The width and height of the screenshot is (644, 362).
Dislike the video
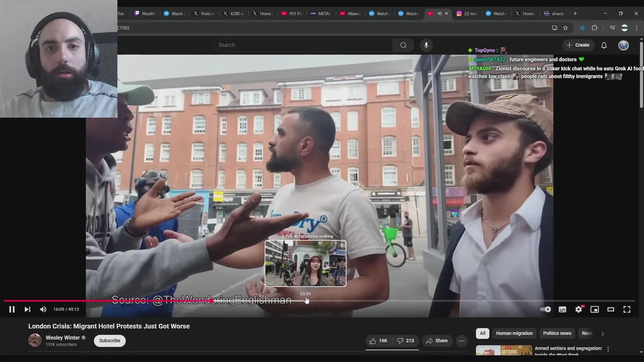pyautogui.click(x=406, y=340)
